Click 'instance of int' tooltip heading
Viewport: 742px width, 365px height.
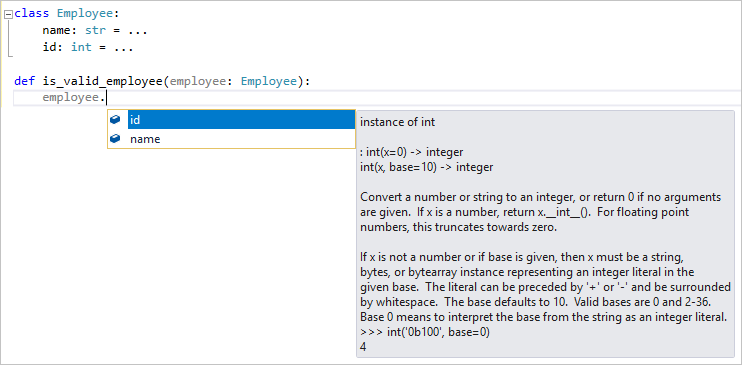(x=397, y=122)
